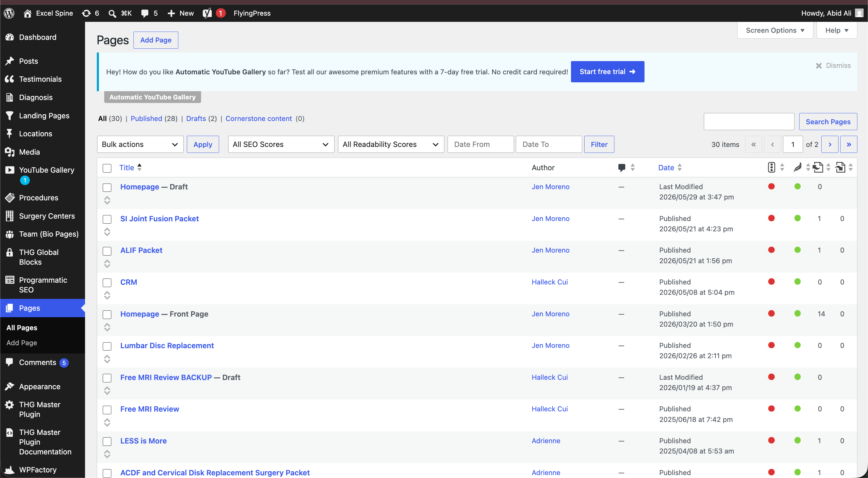
Task: Show Drafts (2) pages filter
Action: pos(201,119)
